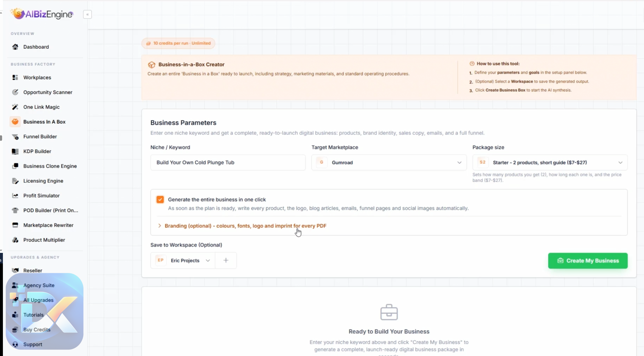Screen dimensions: 644x356
Task: Add a new workspace with the plus button
Action: tap(226, 261)
